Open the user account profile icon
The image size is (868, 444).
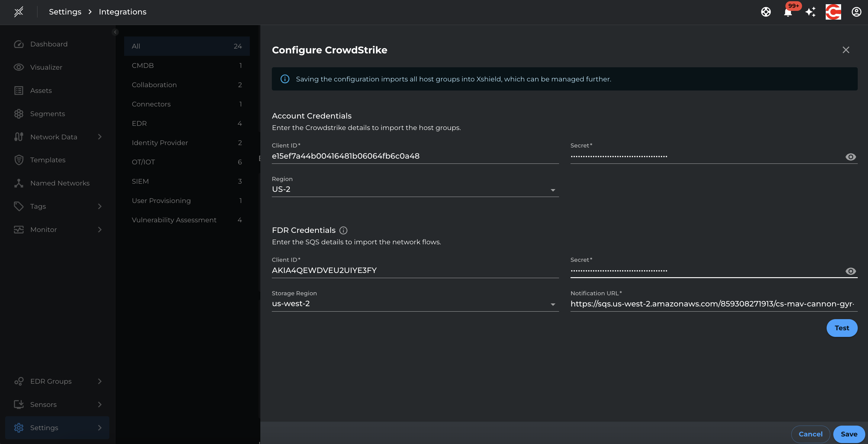click(x=856, y=12)
